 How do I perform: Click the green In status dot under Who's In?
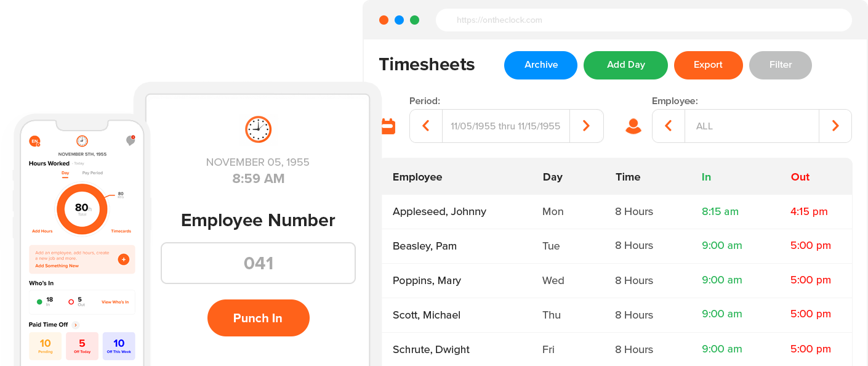(39, 301)
